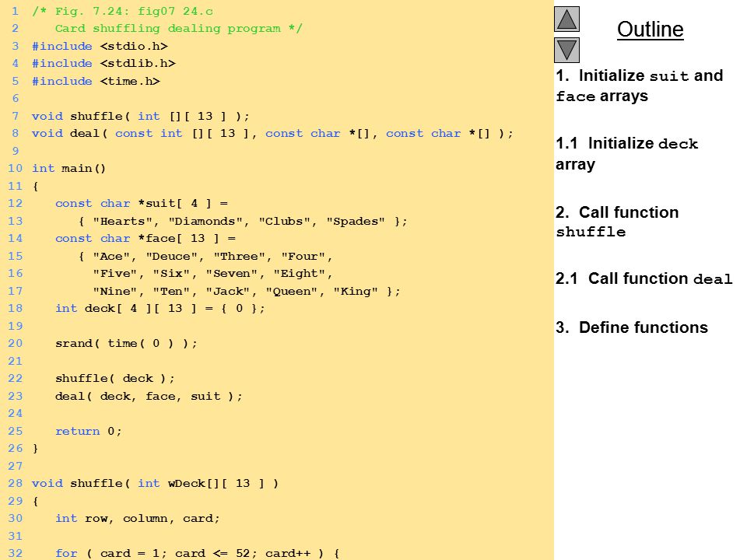Click 'deal( deck, face, suit );' call
747x560 pixels.
149,396
